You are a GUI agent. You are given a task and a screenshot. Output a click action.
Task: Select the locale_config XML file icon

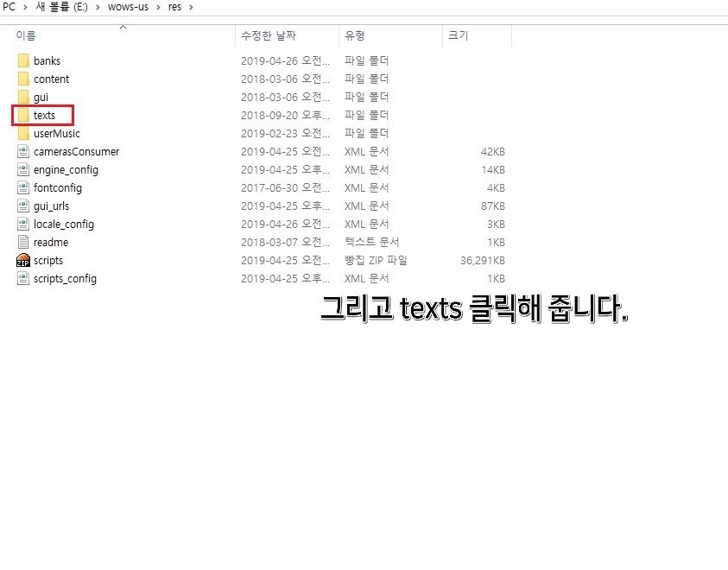click(23, 224)
